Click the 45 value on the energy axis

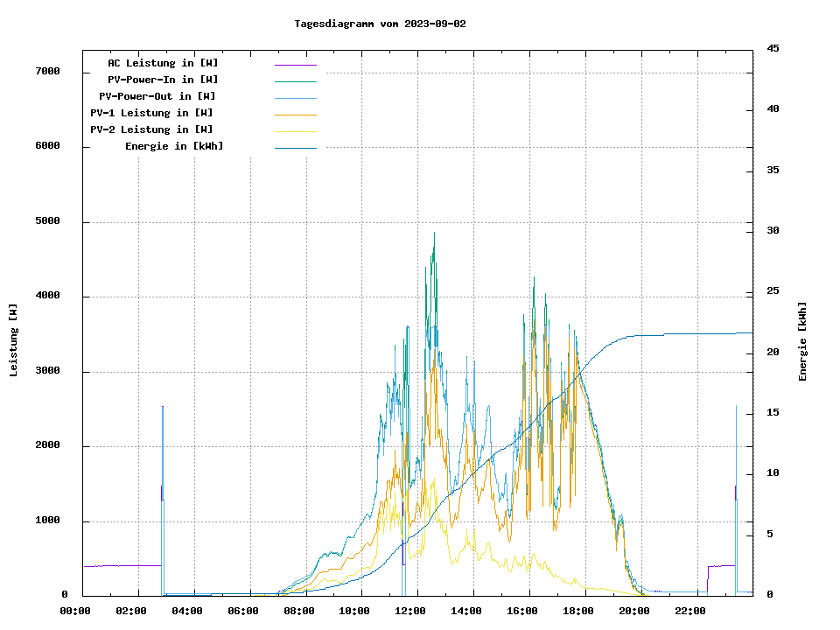(773, 48)
